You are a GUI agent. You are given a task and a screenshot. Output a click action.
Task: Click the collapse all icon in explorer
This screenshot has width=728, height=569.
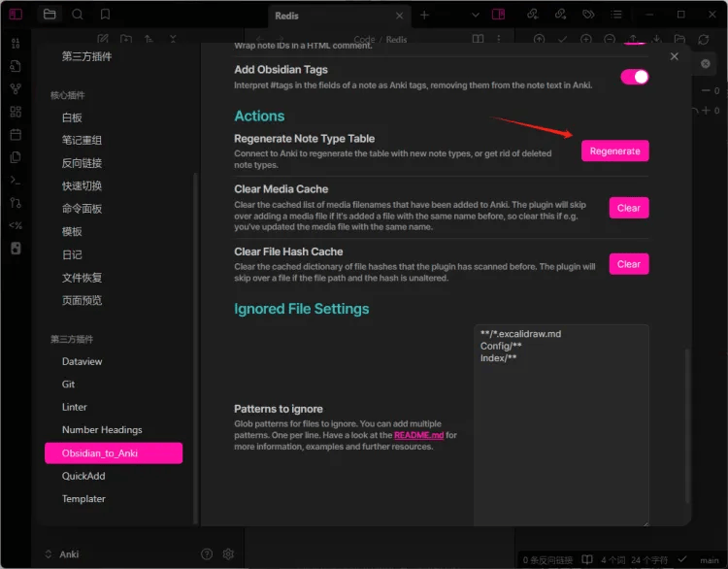(x=173, y=39)
